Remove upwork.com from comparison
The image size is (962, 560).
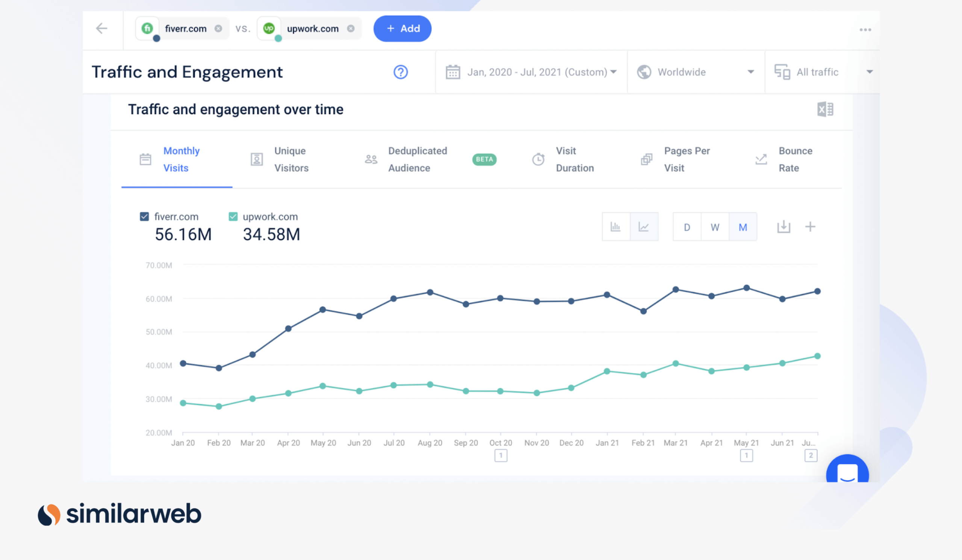point(351,29)
